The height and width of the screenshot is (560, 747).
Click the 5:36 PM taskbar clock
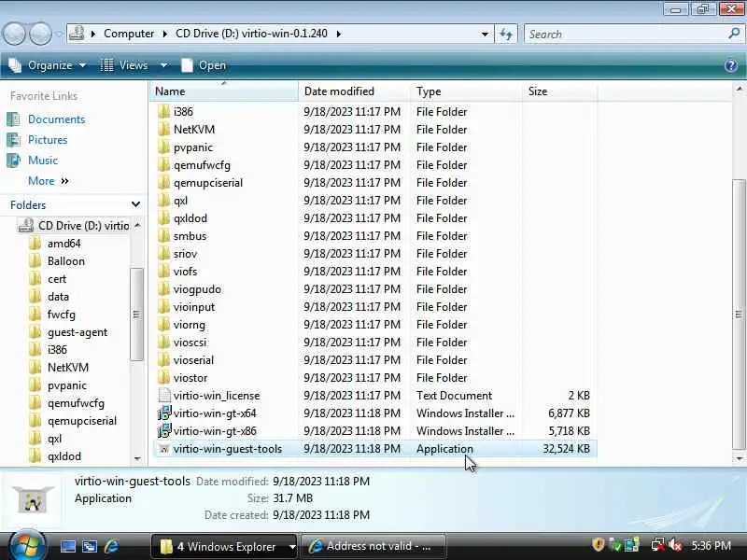pos(711,545)
